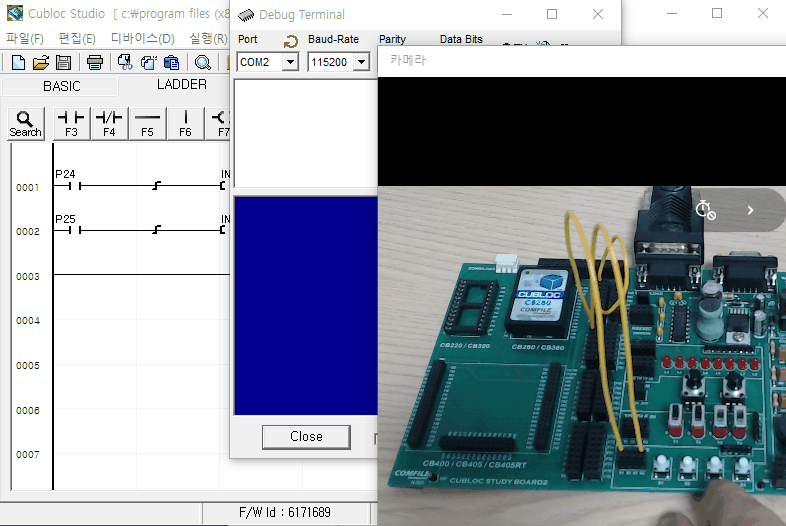Refresh the port list in Debug Terminal
The height and width of the screenshot is (526, 786).
pos(290,41)
